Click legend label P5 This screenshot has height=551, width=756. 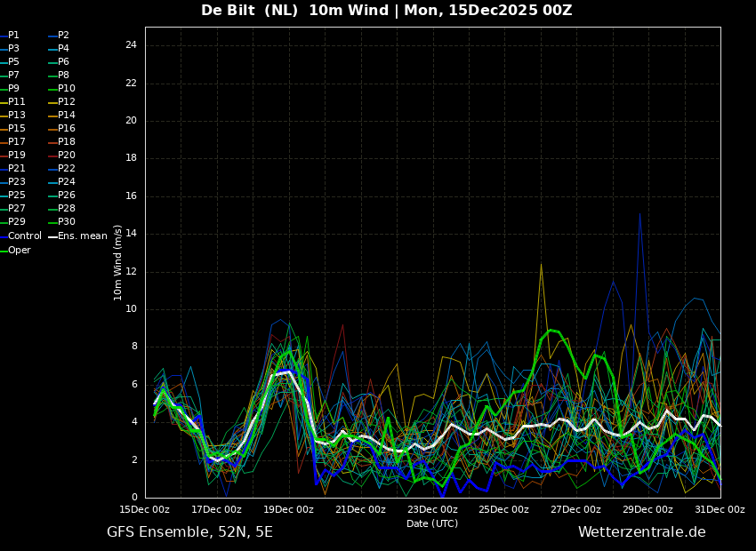[x=10, y=61]
